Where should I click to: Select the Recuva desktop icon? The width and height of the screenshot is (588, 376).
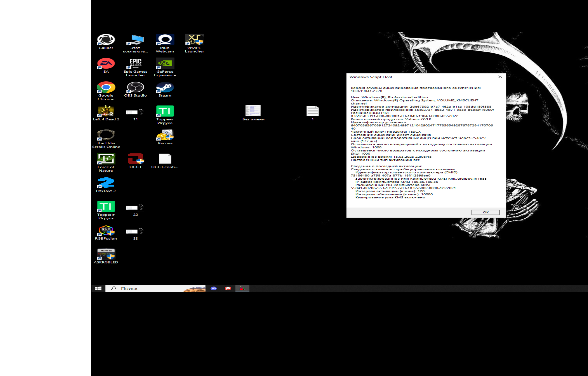pyautogui.click(x=165, y=137)
